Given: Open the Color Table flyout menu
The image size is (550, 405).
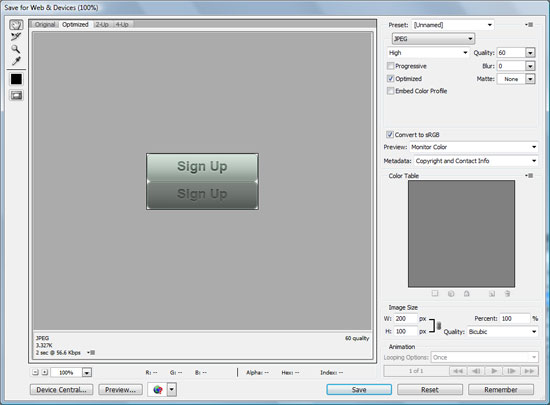Looking at the screenshot, I should [x=529, y=175].
